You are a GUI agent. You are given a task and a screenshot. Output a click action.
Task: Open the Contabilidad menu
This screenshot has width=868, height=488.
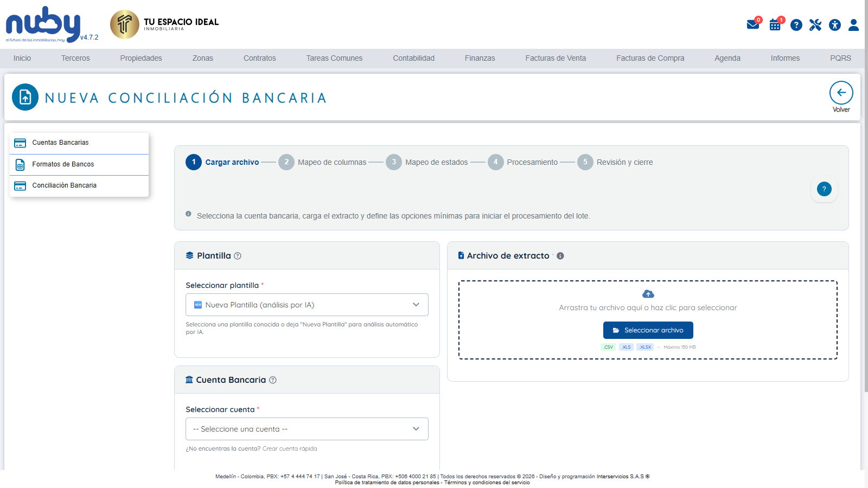click(414, 58)
